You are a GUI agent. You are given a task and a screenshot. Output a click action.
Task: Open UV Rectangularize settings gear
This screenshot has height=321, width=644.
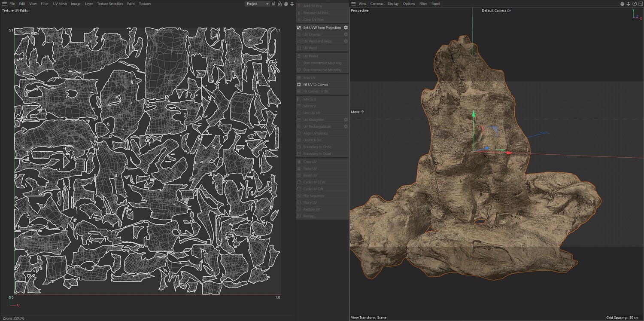coord(346,127)
